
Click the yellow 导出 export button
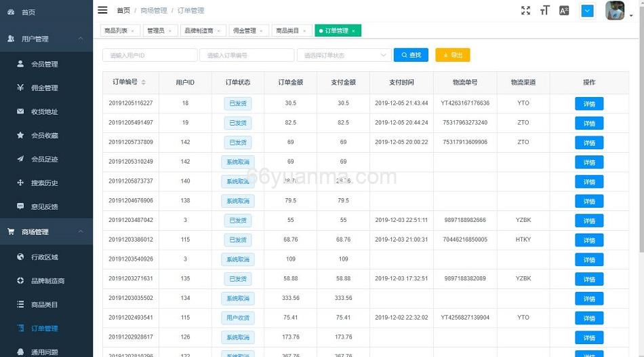(453, 55)
